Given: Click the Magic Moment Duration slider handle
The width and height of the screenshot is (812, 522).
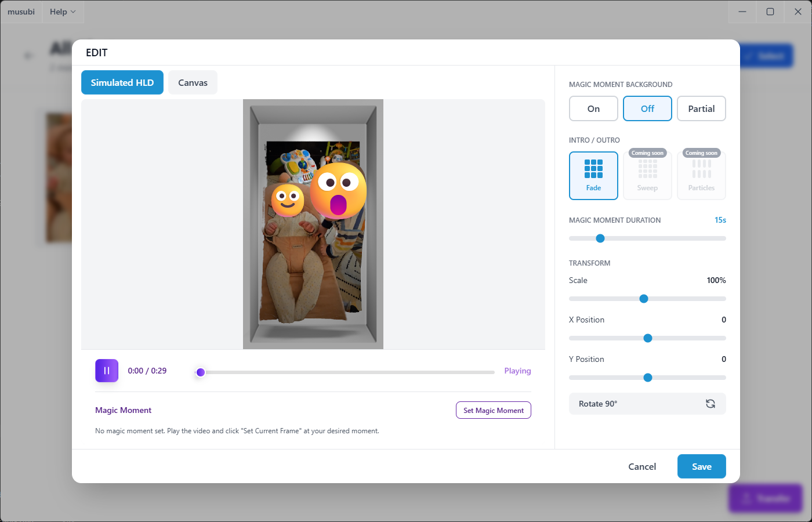Looking at the screenshot, I should (x=600, y=238).
